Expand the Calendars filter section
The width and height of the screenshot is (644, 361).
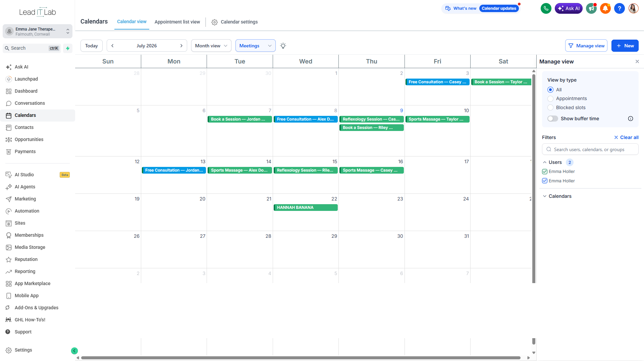544,196
